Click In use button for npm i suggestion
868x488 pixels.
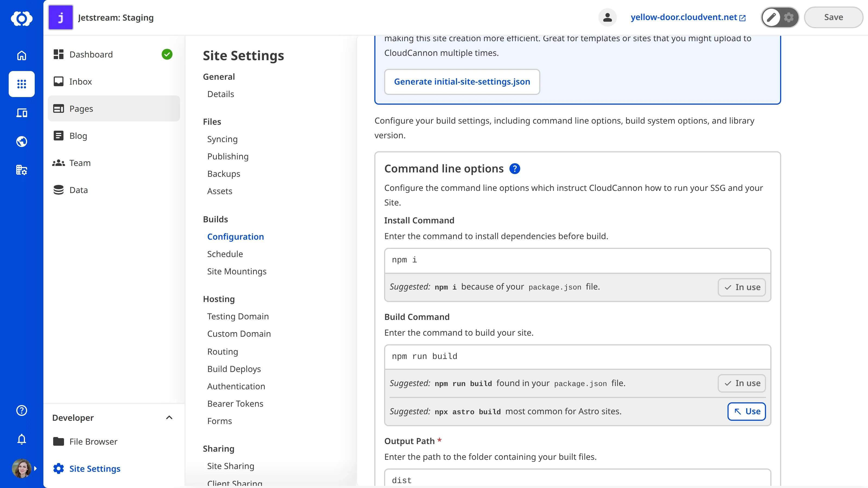click(742, 287)
